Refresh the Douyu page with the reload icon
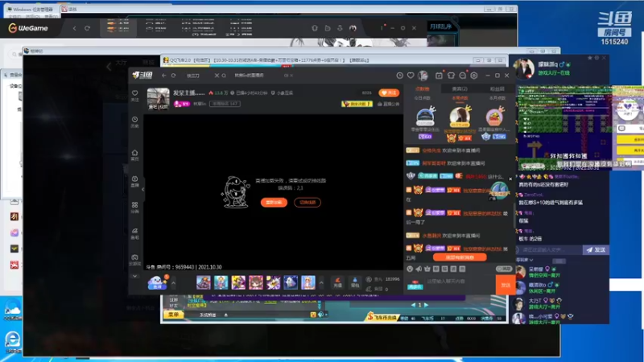644x362 pixels. tap(174, 76)
